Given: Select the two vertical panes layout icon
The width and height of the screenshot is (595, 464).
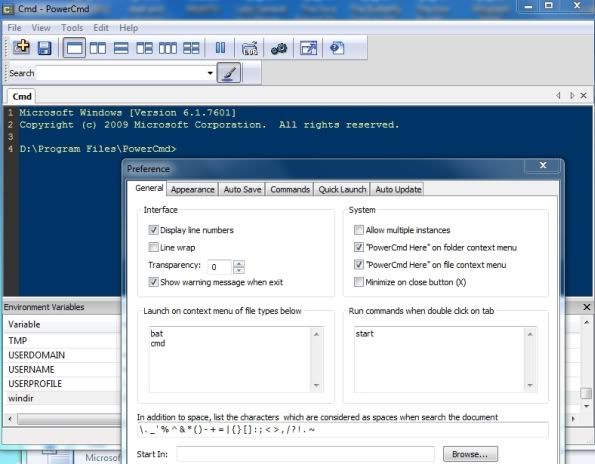Looking at the screenshot, I should [x=98, y=48].
